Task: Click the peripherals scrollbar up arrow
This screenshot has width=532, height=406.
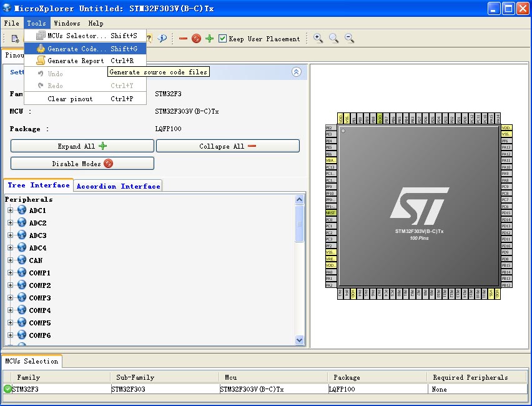Action: (x=299, y=200)
